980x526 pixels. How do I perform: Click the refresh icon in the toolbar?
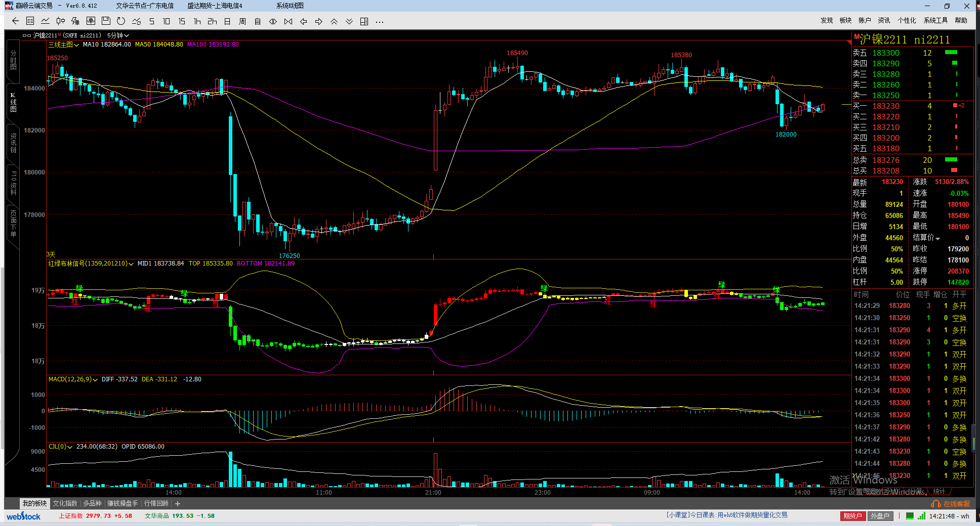[120, 21]
